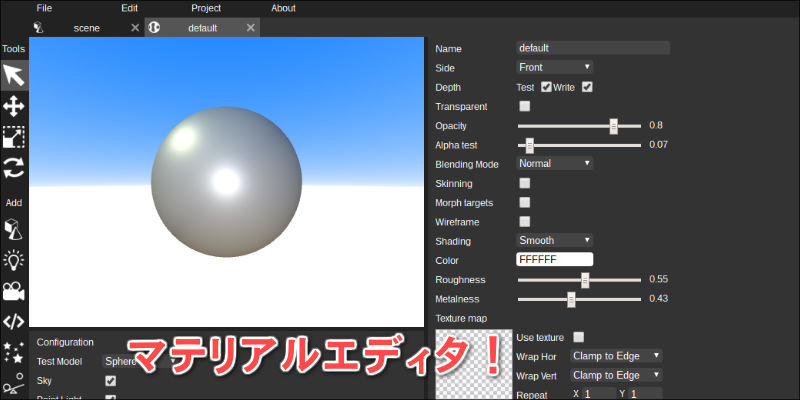This screenshot has width=800, height=400.
Task: Open the Blending Mode dropdown
Action: point(555,164)
